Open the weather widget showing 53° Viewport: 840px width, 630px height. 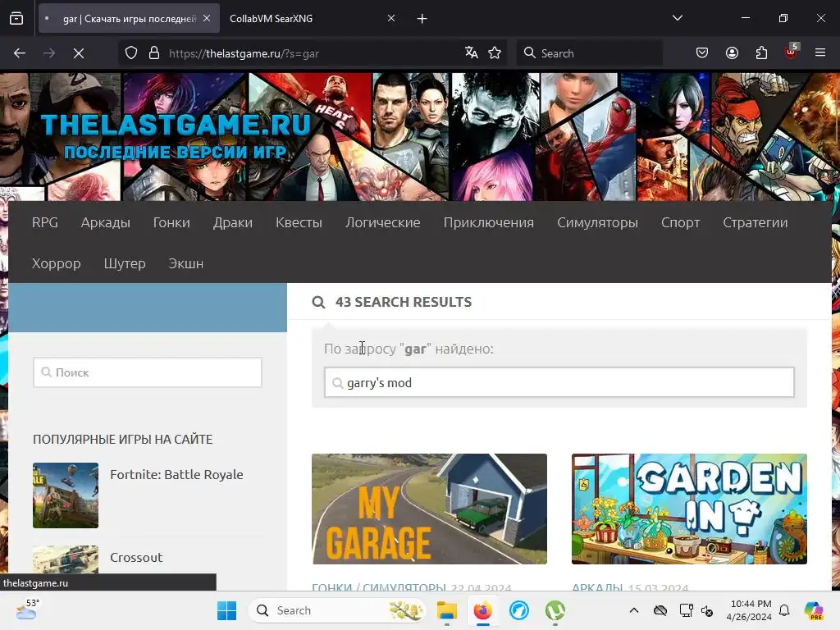click(x=27, y=609)
